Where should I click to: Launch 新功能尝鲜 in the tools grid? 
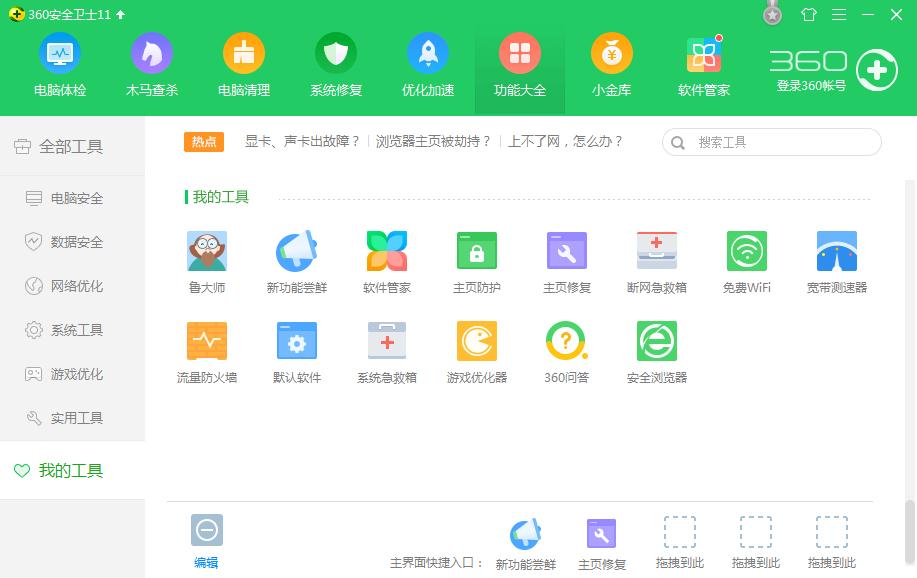(x=297, y=262)
